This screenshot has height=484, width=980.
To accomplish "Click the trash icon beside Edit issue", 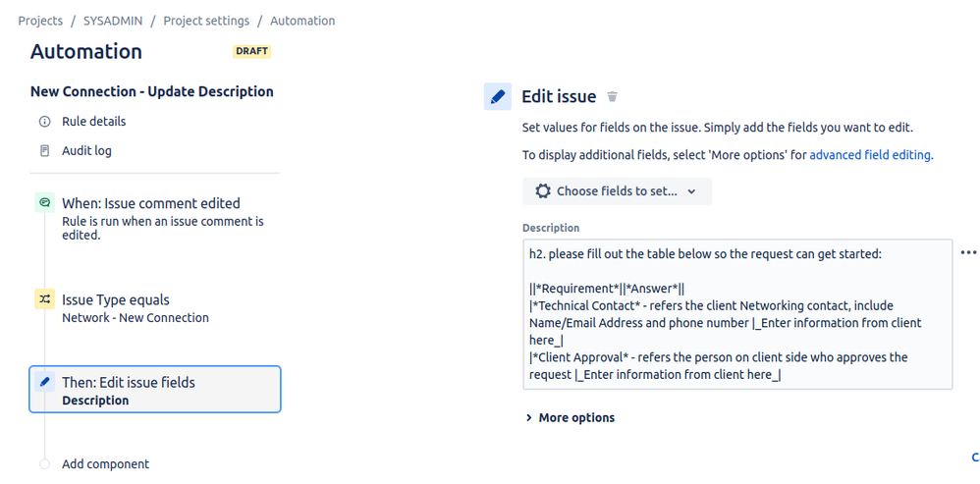I will point(613,97).
